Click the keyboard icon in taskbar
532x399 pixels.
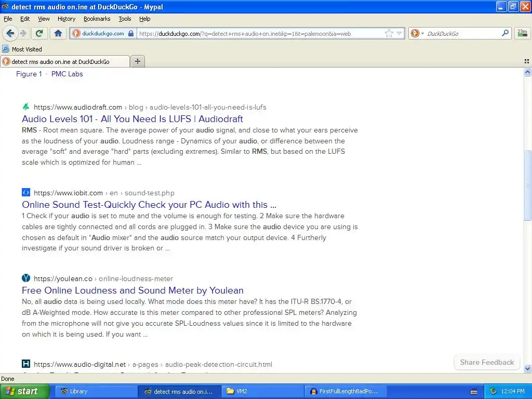coord(474,392)
